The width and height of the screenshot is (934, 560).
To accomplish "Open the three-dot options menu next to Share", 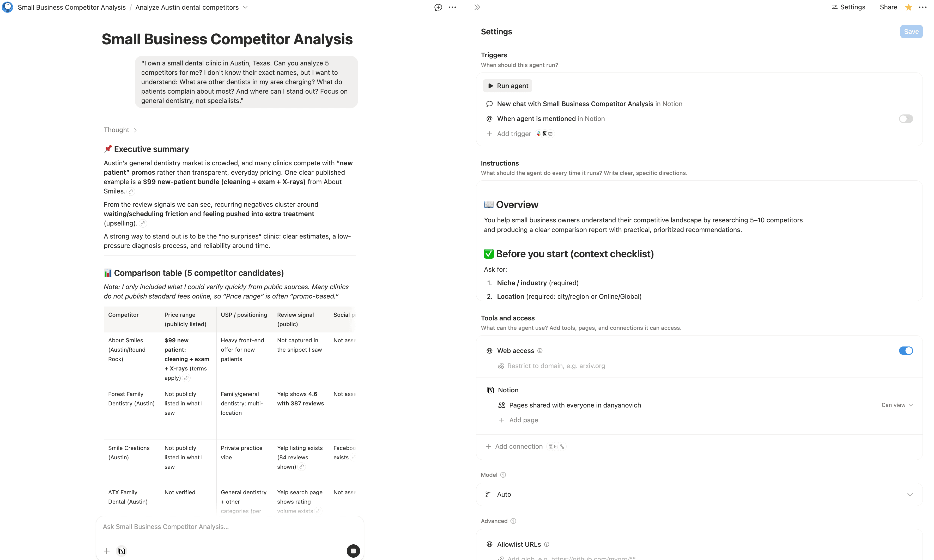I will 923,7.
